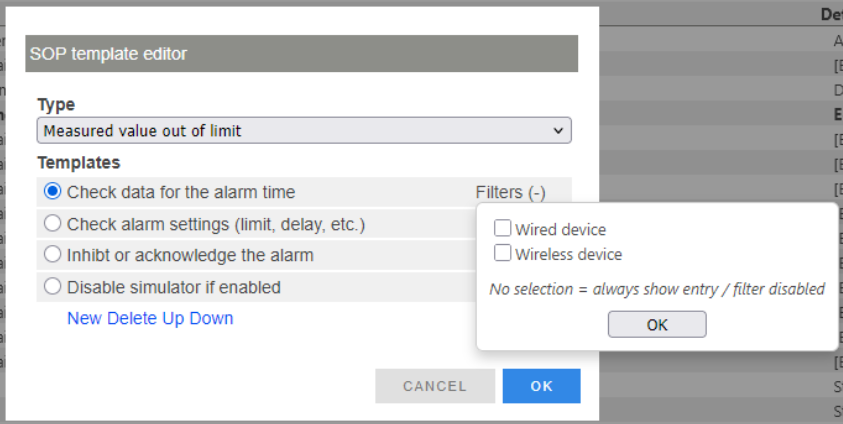Image resolution: width=843 pixels, height=424 pixels.
Task: Select 'Check alarm settings' radio button
Action: 53,223
